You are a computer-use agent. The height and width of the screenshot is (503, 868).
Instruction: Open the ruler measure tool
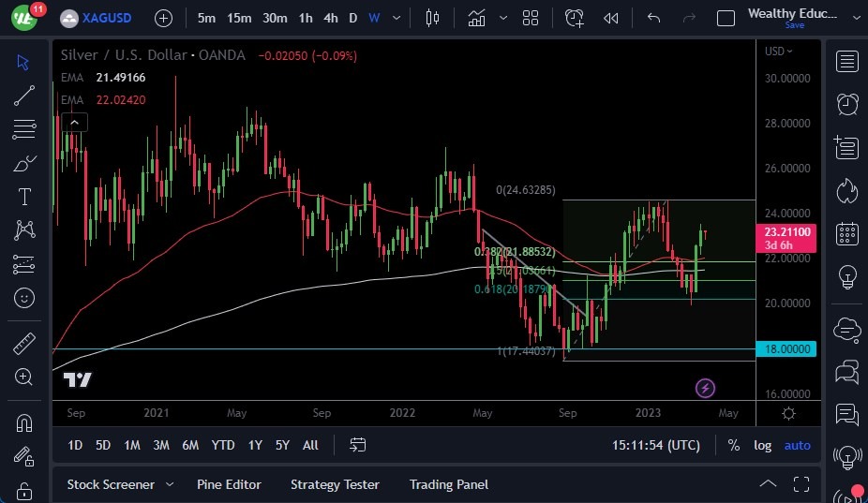(24, 344)
